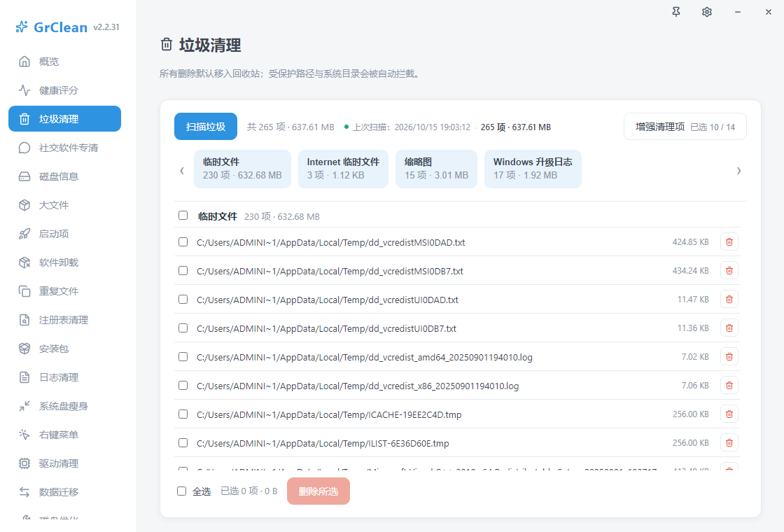Delete ILIST-6E36D60E.tmp with its trash icon
Viewport: 784px width, 532px height.
(x=729, y=443)
